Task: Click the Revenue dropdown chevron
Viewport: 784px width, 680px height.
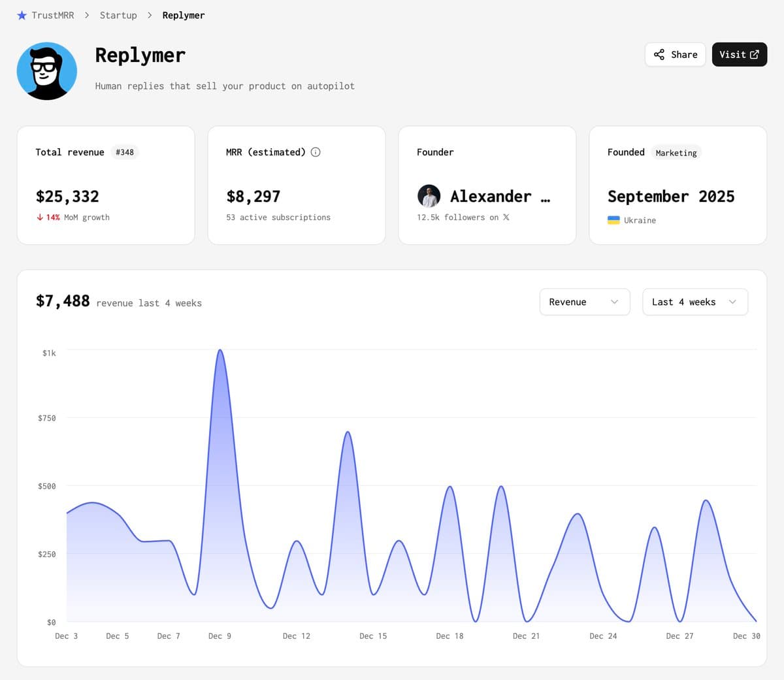Action: 614,302
